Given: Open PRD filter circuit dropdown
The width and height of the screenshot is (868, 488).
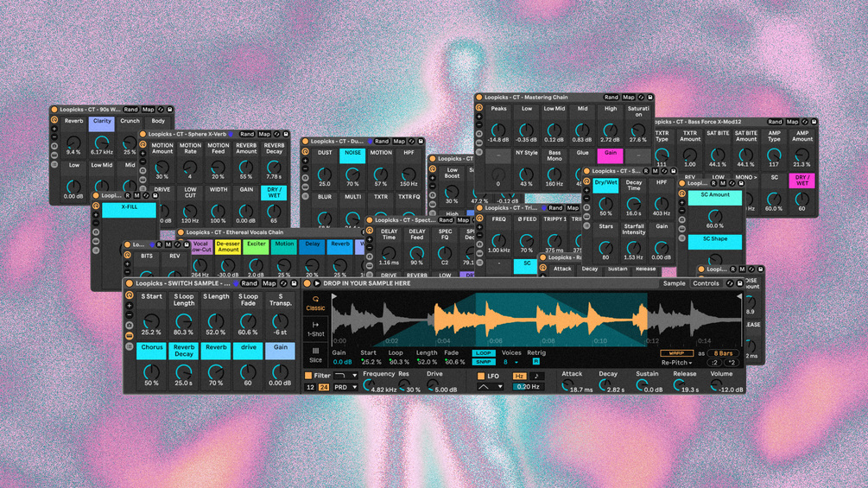Looking at the screenshot, I should [345, 387].
